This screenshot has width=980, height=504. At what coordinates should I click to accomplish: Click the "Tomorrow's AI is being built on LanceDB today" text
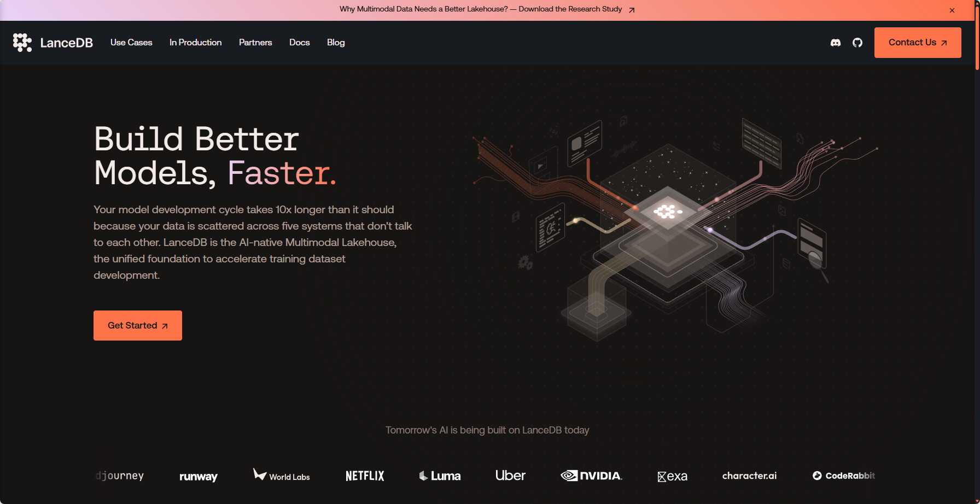tap(487, 430)
